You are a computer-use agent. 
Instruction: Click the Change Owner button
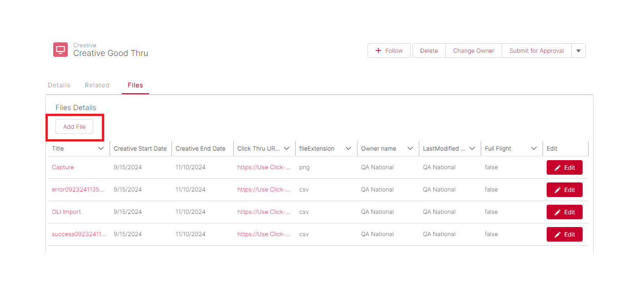[473, 51]
